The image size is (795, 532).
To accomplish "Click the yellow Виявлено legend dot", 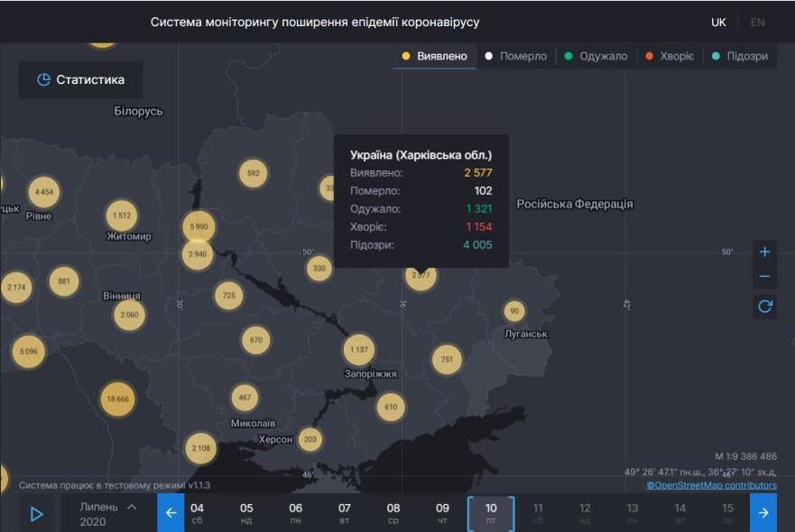I will 406,55.
